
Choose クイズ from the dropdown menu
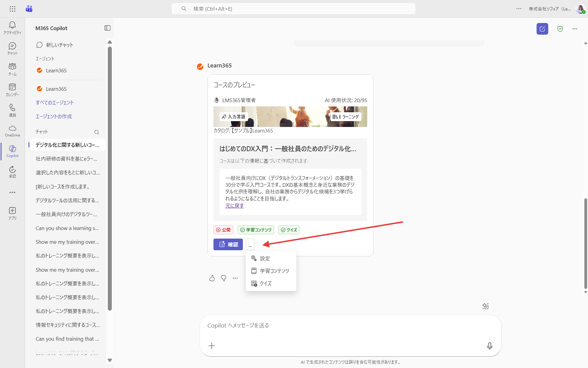click(271, 284)
